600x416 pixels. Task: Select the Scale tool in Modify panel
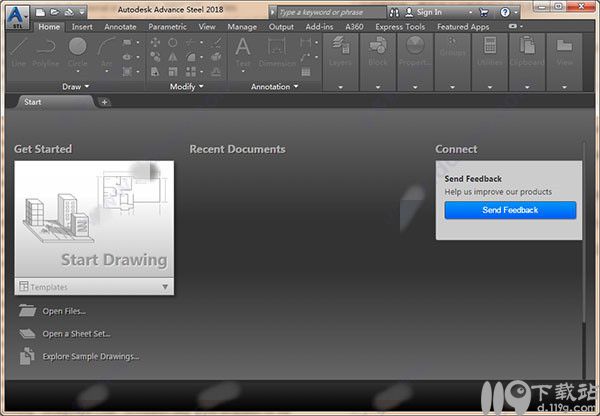[173, 71]
